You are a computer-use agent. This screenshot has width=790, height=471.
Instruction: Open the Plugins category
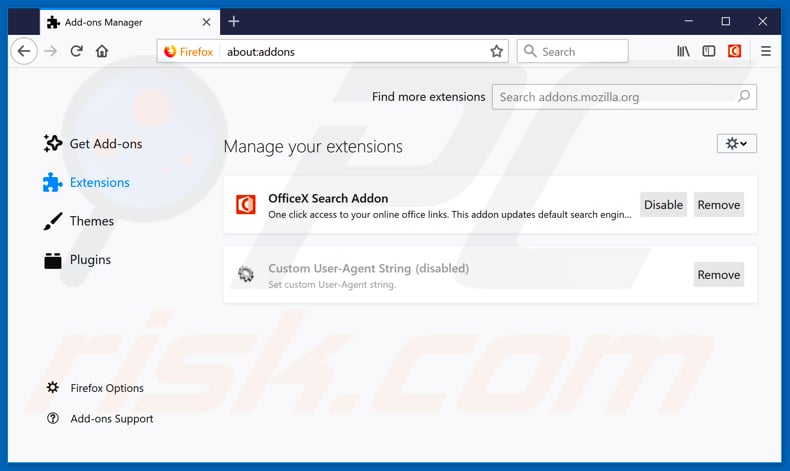click(78, 260)
